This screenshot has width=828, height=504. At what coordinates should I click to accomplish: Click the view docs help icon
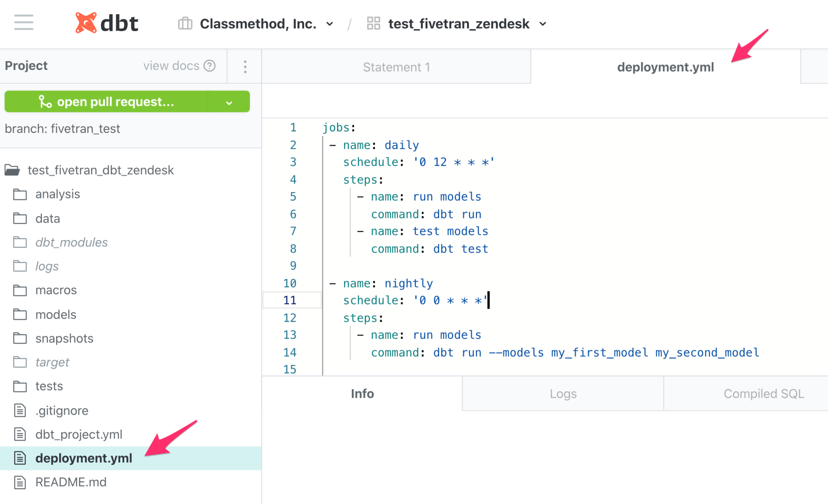[209, 66]
